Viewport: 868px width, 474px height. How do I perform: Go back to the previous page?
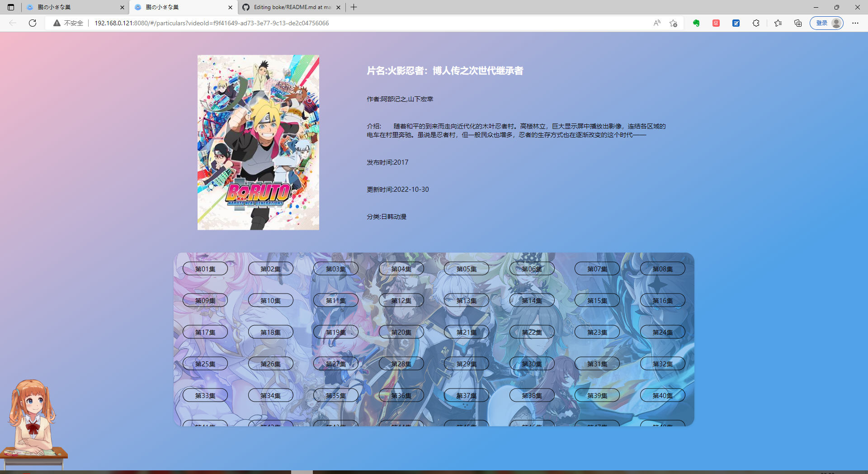pyautogui.click(x=12, y=23)
